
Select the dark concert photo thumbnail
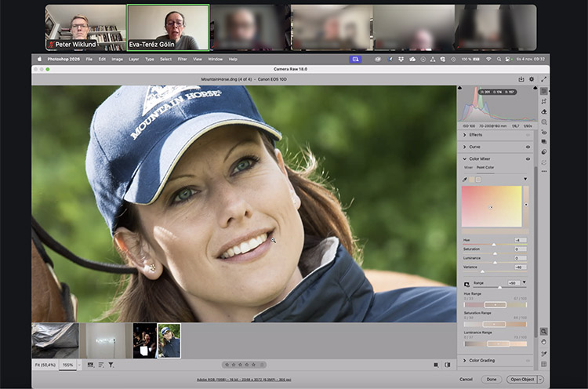[x=144, y=340]
